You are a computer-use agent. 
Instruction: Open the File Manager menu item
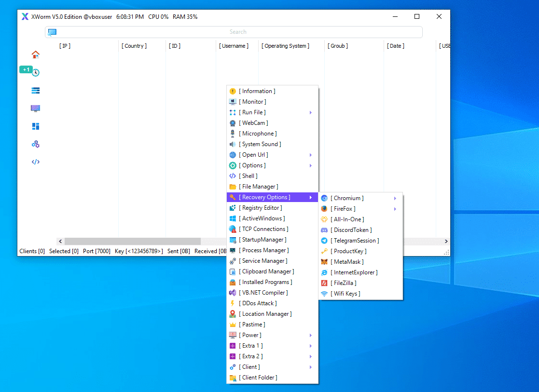260,187
